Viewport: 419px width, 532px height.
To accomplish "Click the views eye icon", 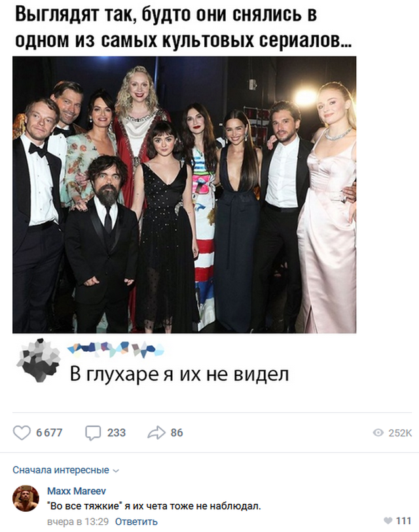I will [x=378, y=432].
